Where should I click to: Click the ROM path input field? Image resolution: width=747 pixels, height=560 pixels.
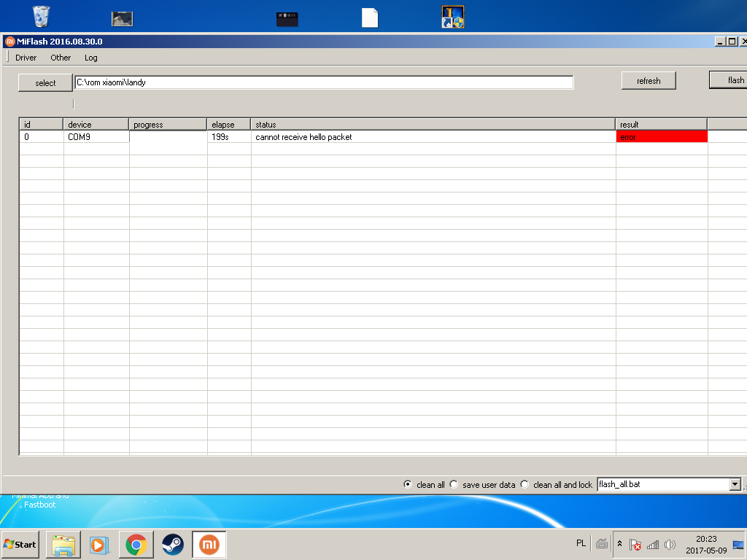(x=324, y=82)
